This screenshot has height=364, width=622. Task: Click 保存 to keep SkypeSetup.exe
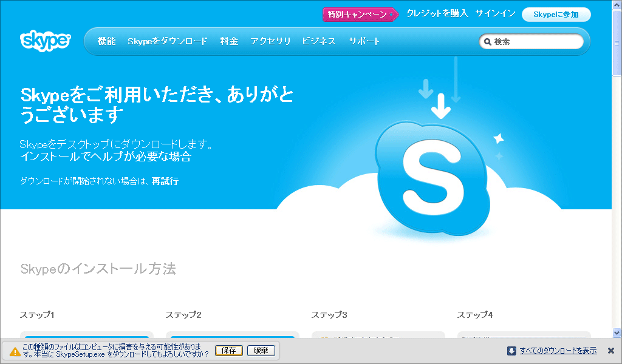point(229,351)
